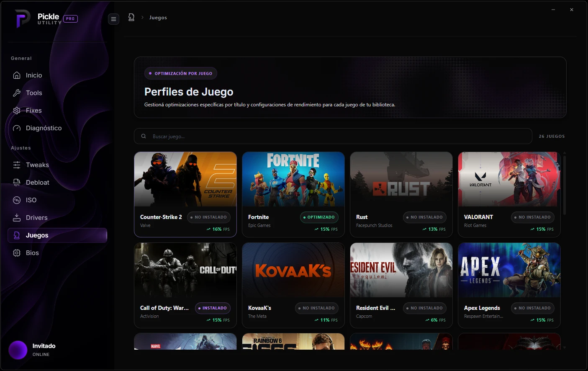Focus the Buscar juego search field
The width and height of the screenshot is (588, 371).
333,136
